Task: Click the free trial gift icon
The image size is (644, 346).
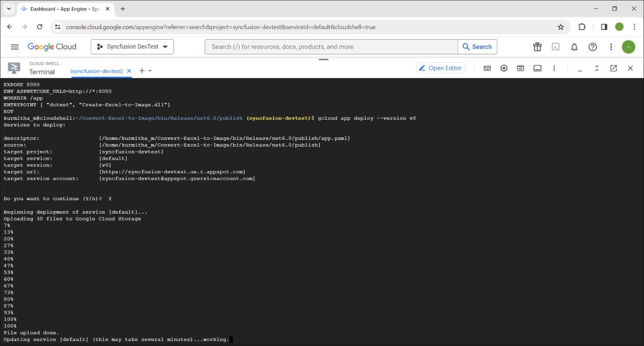Action: (537, 47)
